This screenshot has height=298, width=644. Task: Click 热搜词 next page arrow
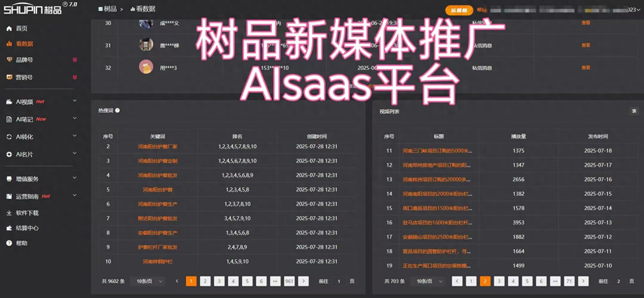(303, 281)
